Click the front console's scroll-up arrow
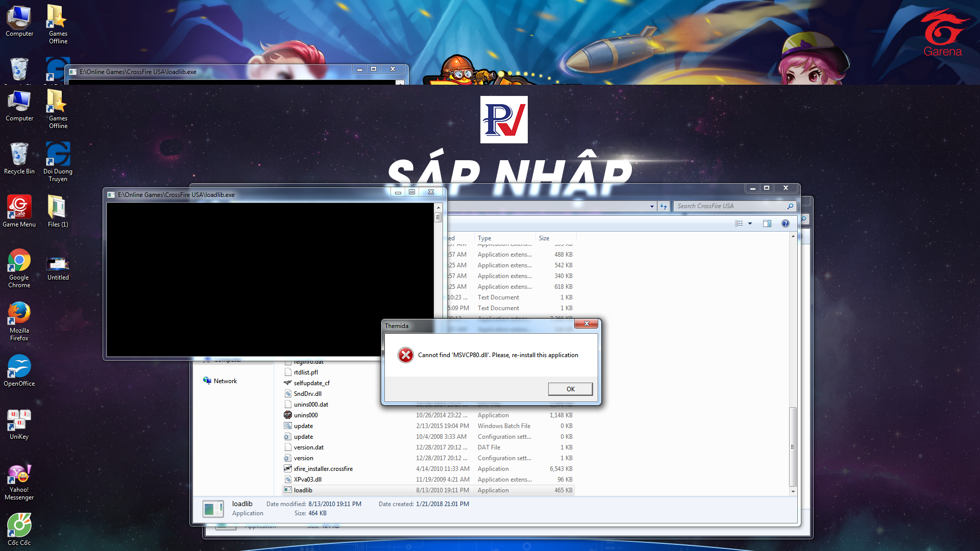Image resolution: width=980 pixels, height=551 pixels. pos(438,208)
